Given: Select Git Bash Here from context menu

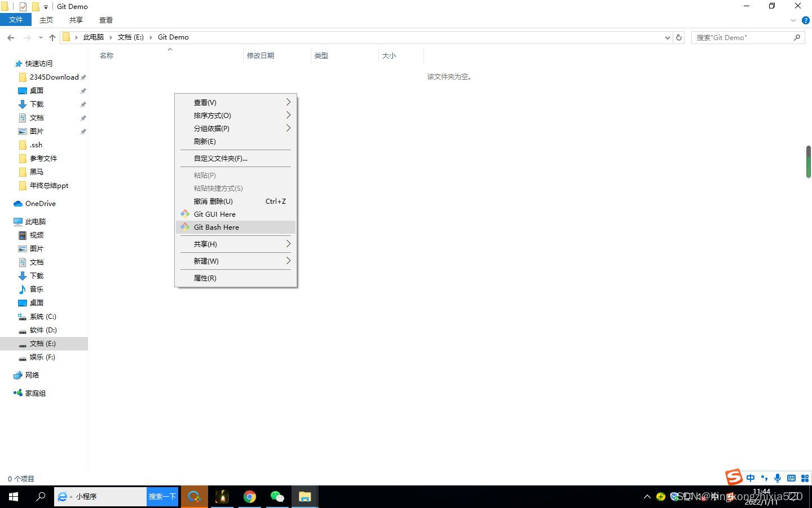Looking at the screenshot, I should point(236,227).
